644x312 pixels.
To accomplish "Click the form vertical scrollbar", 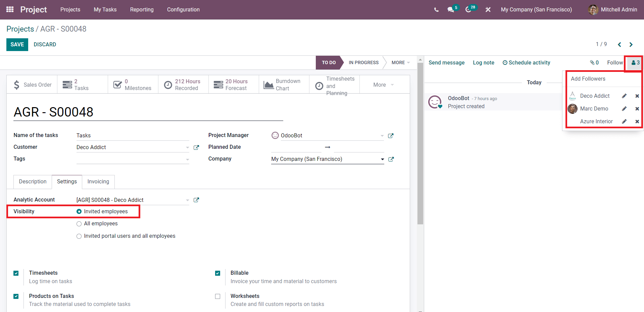I will (x=420, y=143).
